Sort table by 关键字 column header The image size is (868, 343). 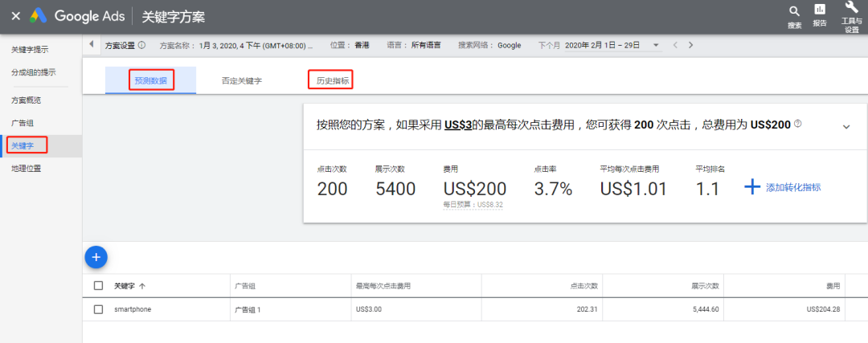[x=129, y=286]
